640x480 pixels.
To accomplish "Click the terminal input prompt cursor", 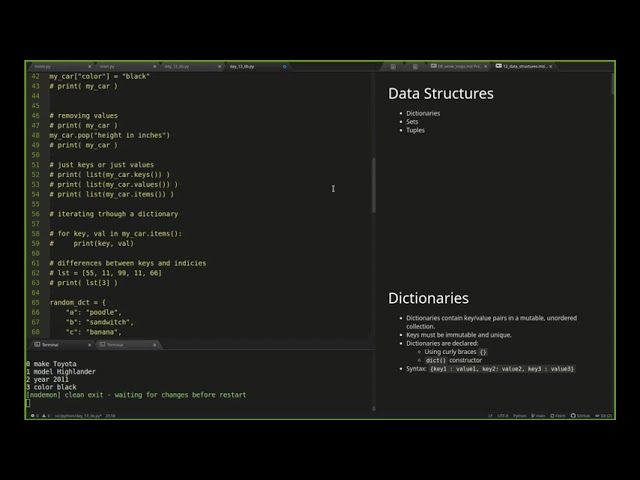I will click(x=28, y=403).
